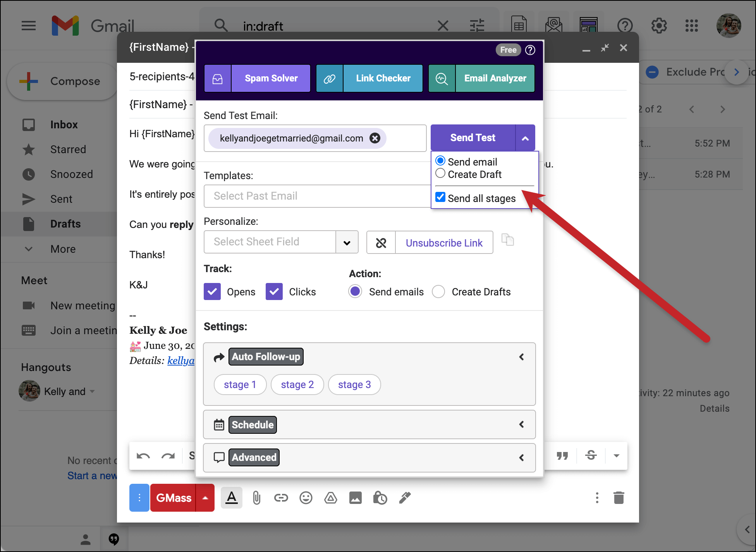Expand the Schedule section
Viewport: 756px width, 552px height.
click(x=521, y=424)
